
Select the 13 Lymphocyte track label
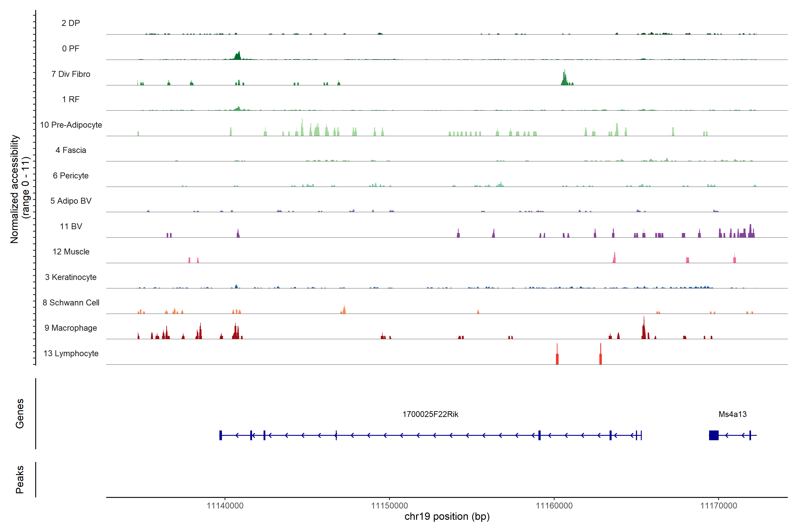[x=71, y=354]
